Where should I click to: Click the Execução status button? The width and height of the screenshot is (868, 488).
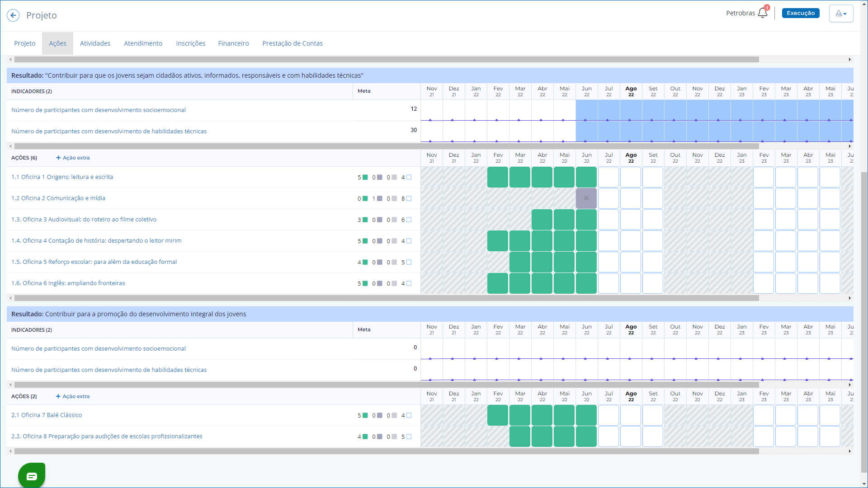pos(800,13)
